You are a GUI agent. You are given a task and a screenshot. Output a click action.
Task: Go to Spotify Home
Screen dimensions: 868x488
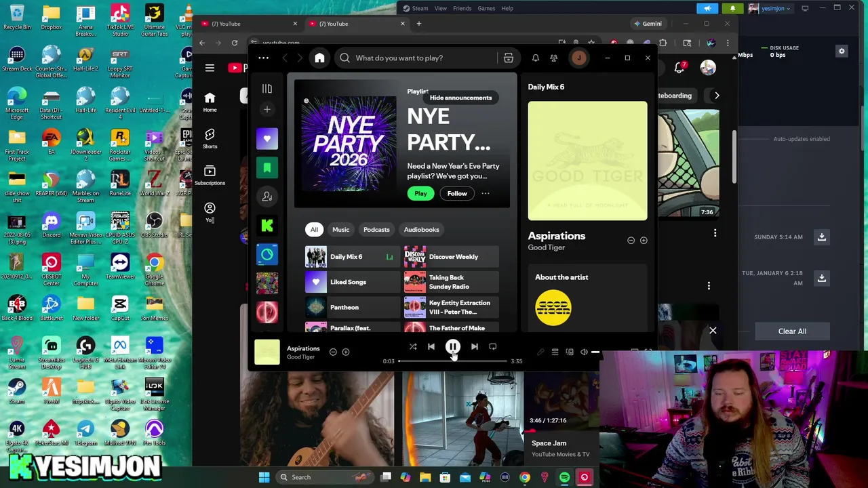(319, 58)
